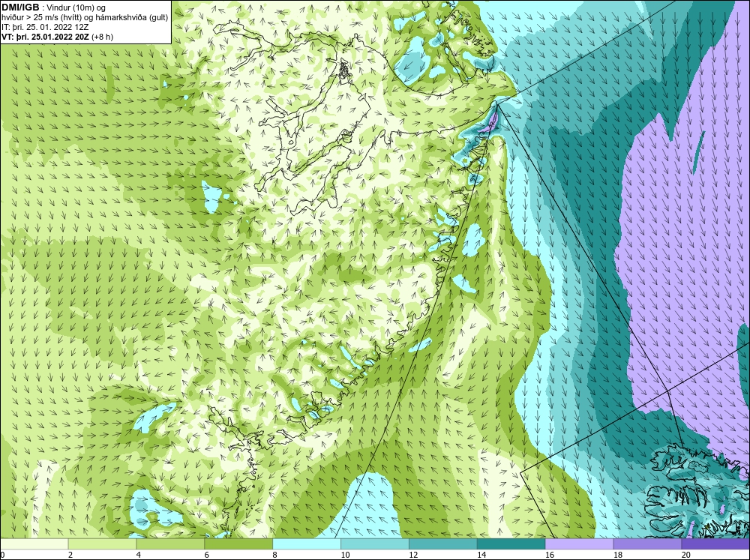Click the legend label '14'
The image size is (750, 560).
click(481, 555)
